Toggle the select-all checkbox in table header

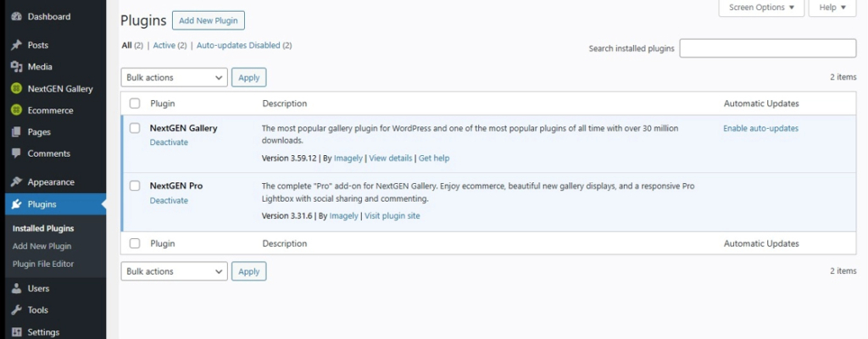pyautogui.click(x=135, y=103)
